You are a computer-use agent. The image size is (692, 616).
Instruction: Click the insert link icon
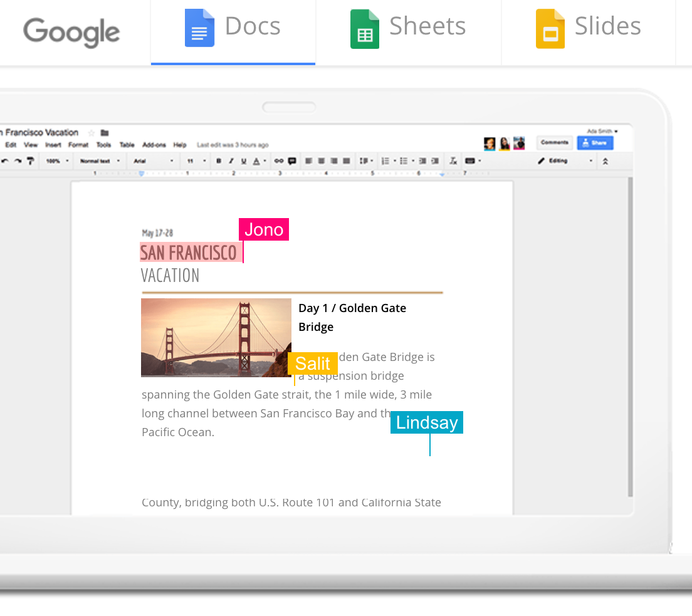[x=279, y=161]
